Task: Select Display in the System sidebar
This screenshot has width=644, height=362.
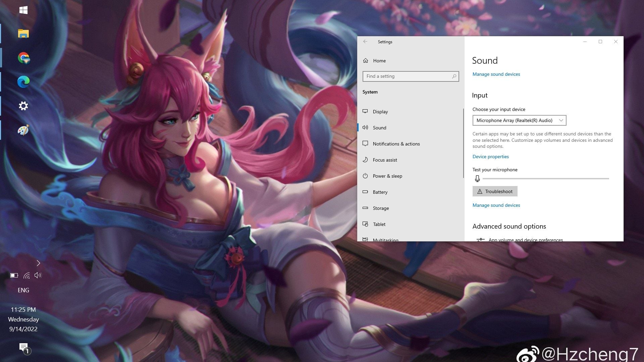Action: [380, 112]
